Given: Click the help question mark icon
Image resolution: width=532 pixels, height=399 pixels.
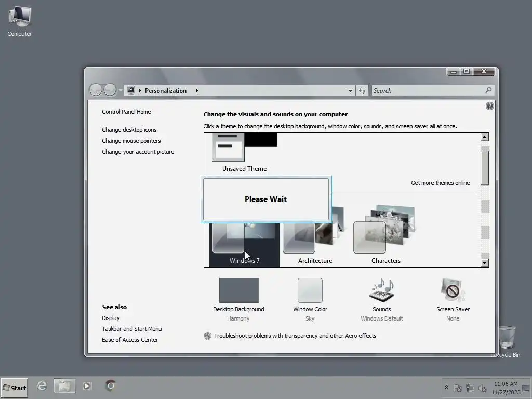Looking at the screenshot, I should coord(489,106).
